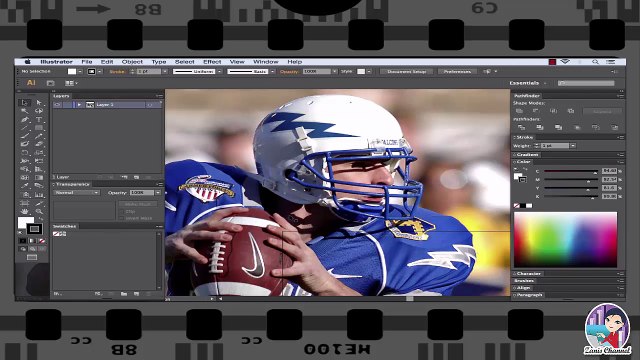640x360 pixels.
Task: Open the Spotlight search icon
Action: pyautogui.click(x=595, y=62)
